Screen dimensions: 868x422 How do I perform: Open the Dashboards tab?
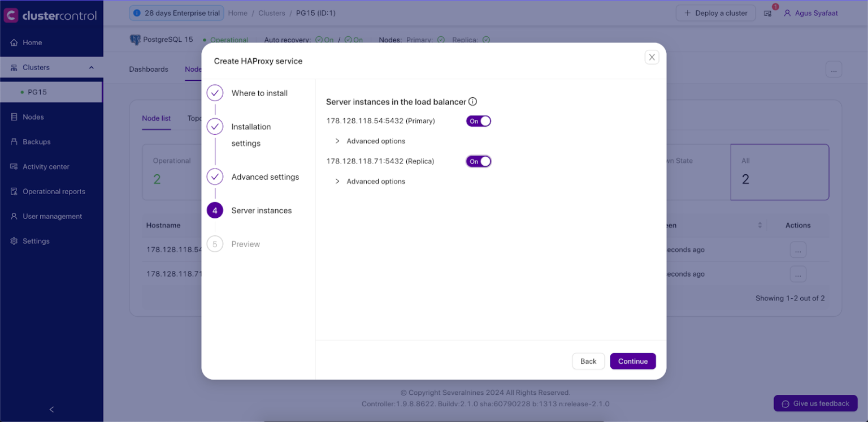[x=149, y=70]
